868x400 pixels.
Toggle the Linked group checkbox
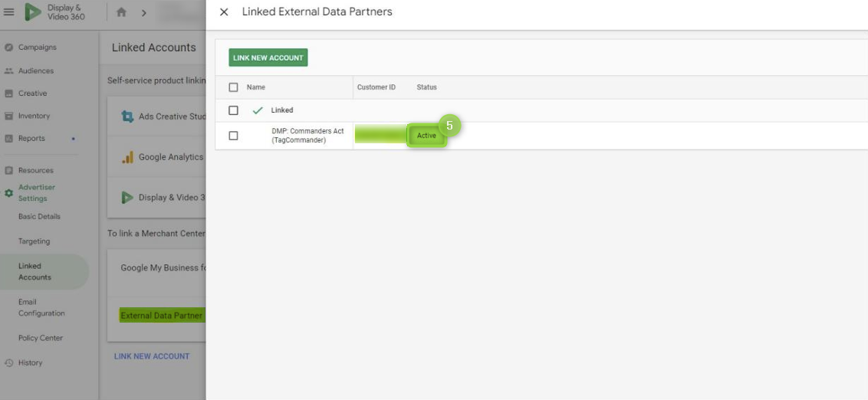pos(234,110)
